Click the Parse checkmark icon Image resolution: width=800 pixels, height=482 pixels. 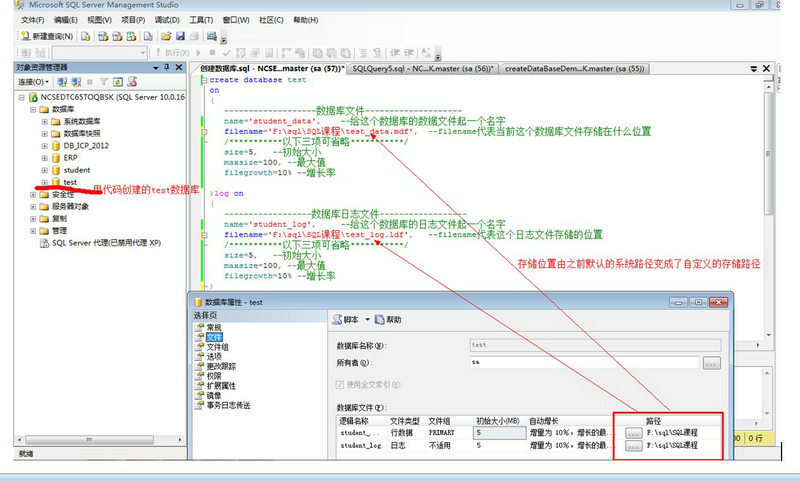[227, 53]
